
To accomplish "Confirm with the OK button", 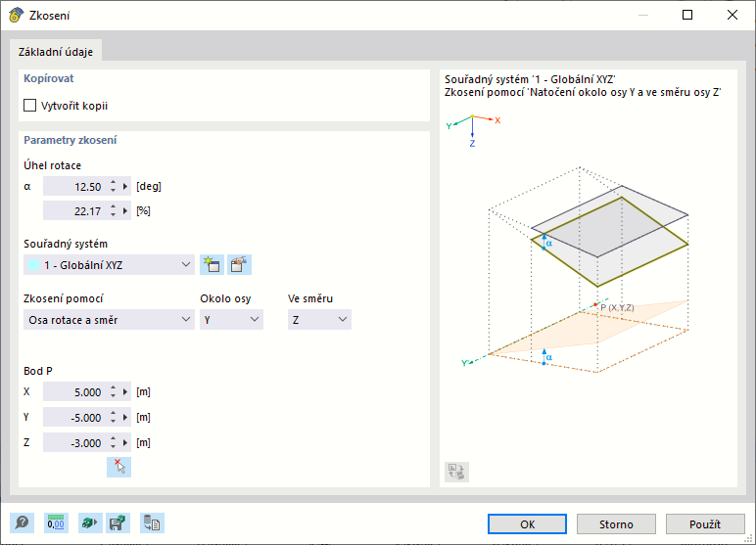I will (527, 523).
